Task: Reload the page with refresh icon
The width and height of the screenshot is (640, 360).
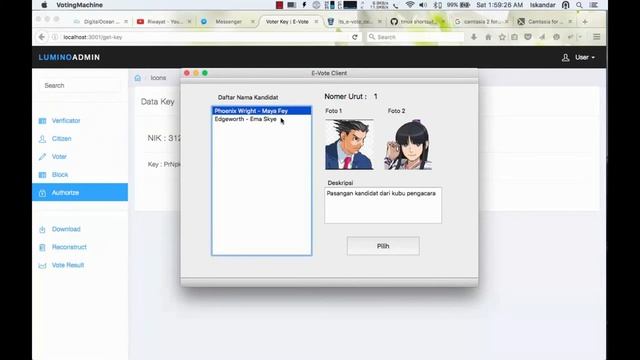Action: point(355,37)
